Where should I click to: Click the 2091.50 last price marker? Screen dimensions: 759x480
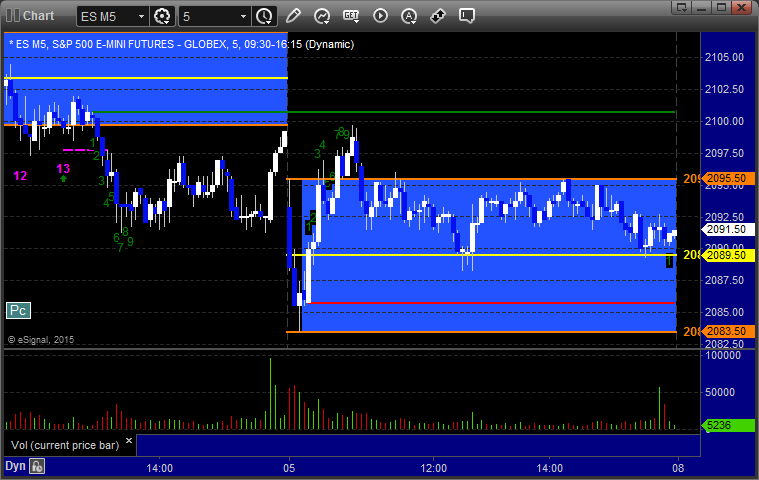[x=729, y=229]
